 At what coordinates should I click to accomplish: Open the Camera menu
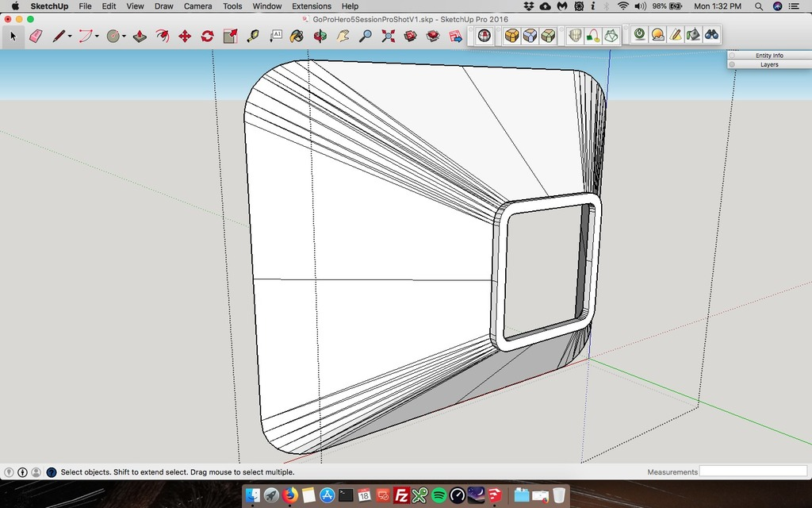pyautogui.click(x=197, y=6)
